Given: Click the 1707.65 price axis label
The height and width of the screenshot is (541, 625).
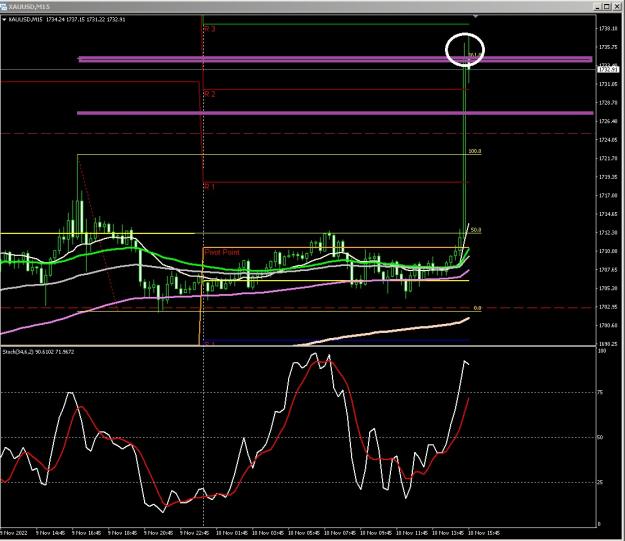Looking at the screenshot, I should pos(608,270).
